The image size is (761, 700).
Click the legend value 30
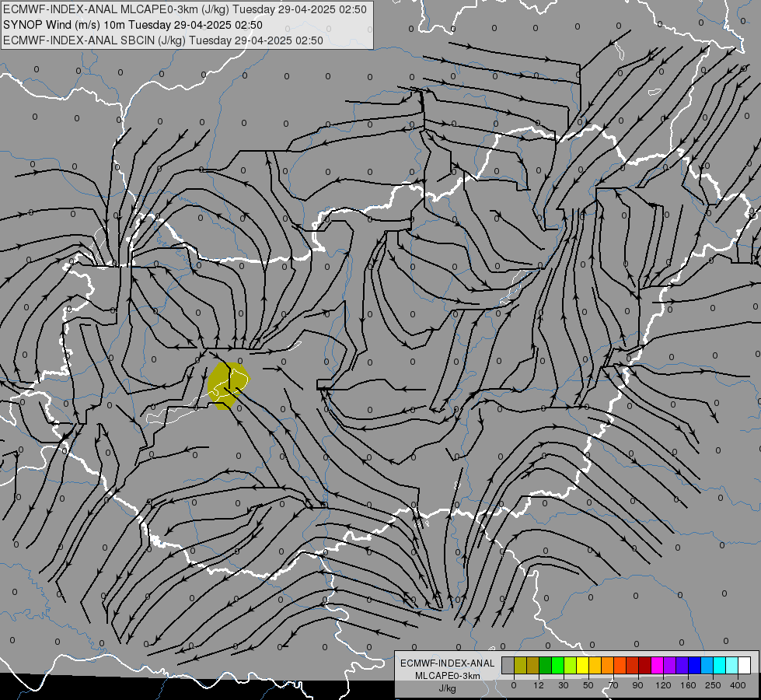[x=564, y=685]
